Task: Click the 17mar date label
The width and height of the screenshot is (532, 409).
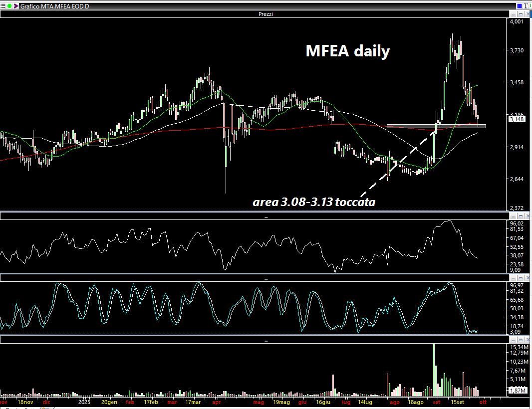Action: pos(193,402)
